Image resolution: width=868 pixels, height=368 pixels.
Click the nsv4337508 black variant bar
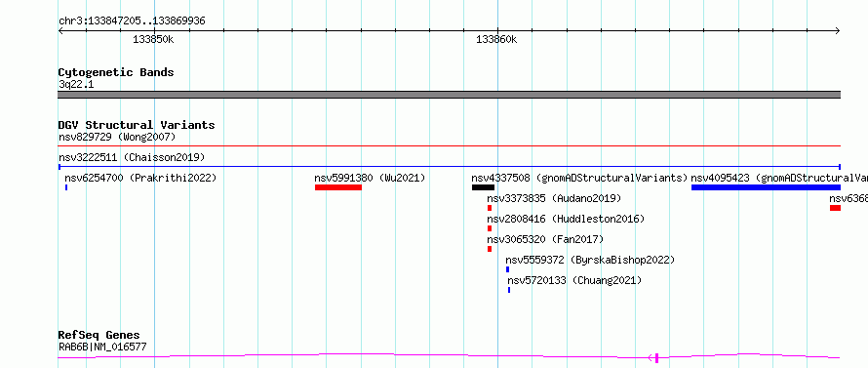pyautogui.click(x=484, y=187)
